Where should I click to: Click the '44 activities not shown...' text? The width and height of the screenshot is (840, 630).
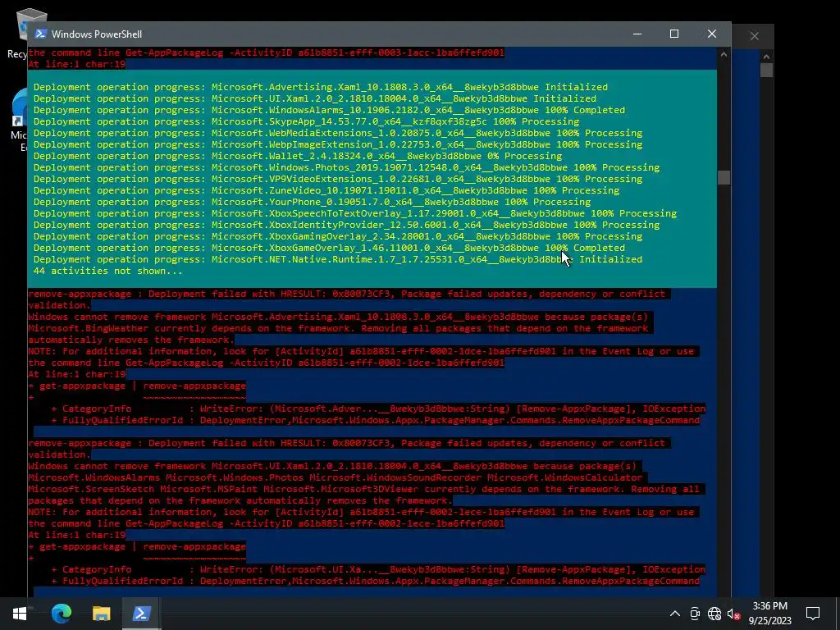pyautogui.click(x=107, y=271)
